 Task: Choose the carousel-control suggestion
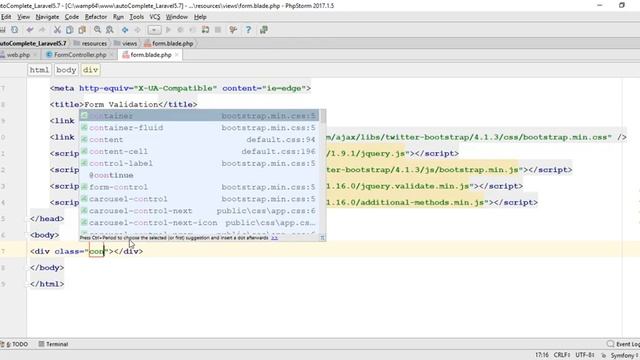point(199,199)
